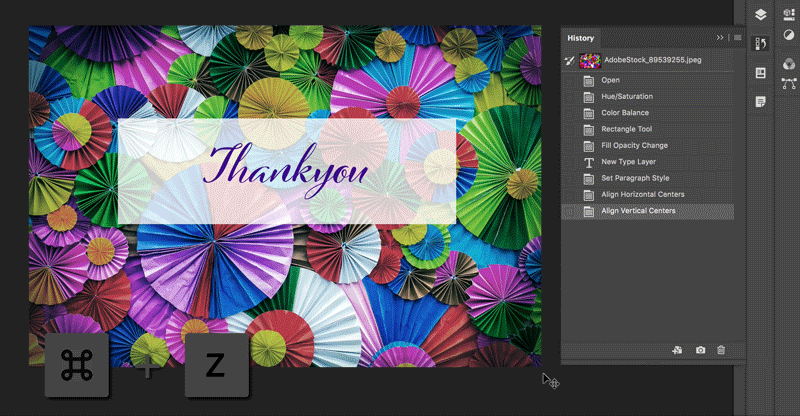Jump to the New Type Layer state
Viewport: 800px width, 416px height.
(628, 162)
